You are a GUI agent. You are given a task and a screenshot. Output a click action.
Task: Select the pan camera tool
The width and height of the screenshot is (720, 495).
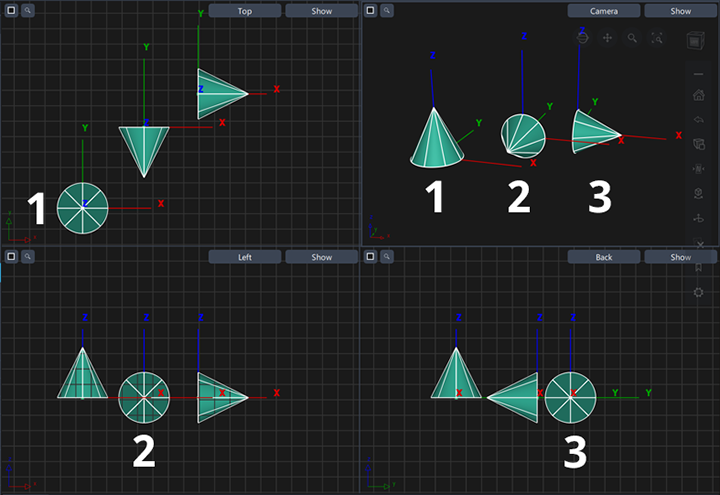click(608, 38)
